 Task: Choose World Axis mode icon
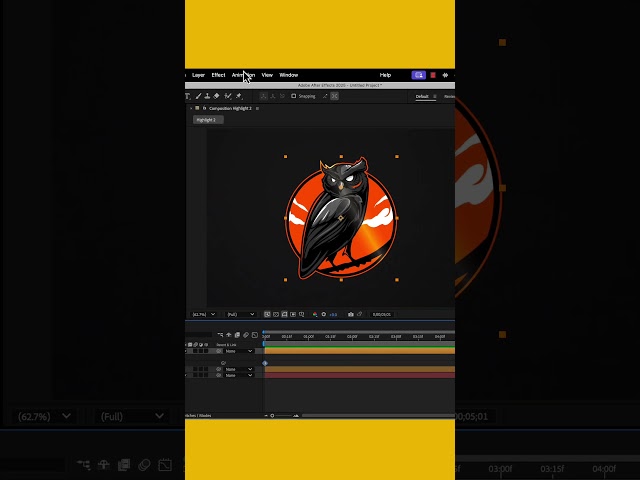(x=273, y=96)
